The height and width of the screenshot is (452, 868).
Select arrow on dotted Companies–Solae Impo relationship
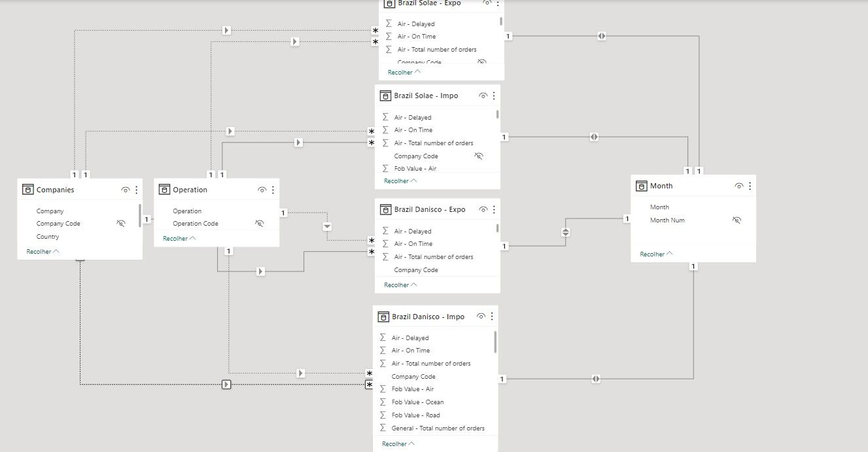pyautogui.click(x=230, y=131)
